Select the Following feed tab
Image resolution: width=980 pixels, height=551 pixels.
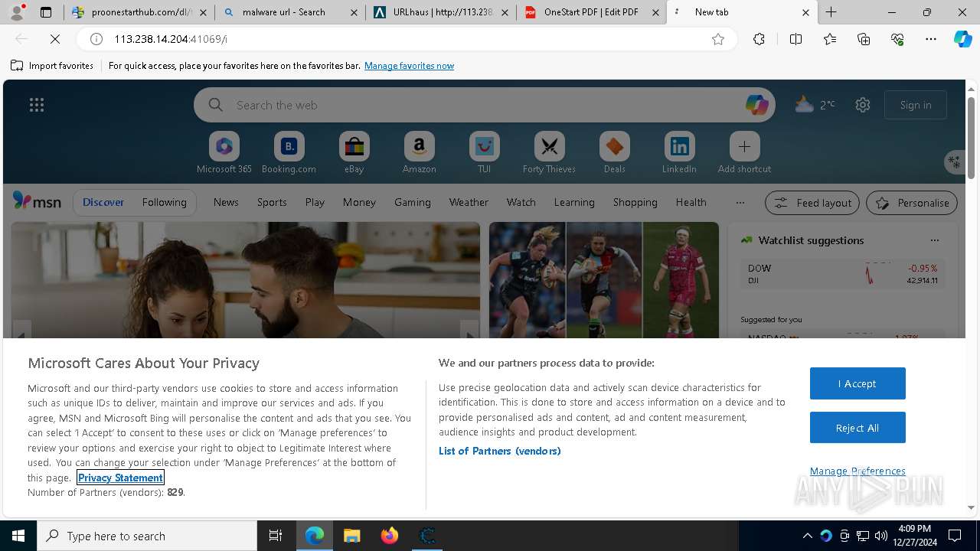164,202
